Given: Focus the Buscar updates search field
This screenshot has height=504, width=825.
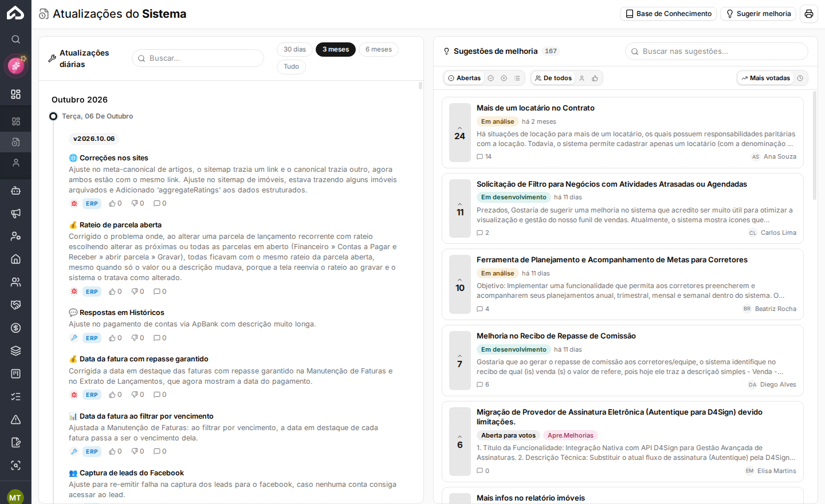Looking at the screenshot, I should [198, 58].
